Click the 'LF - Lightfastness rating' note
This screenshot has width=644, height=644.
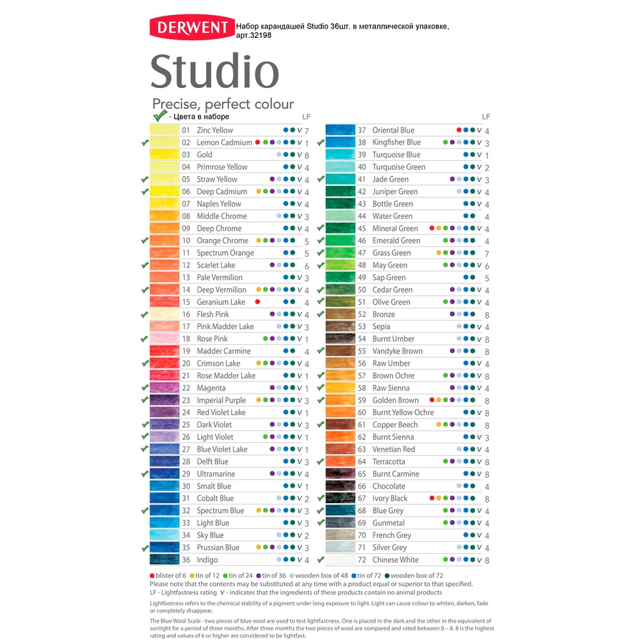183,592
